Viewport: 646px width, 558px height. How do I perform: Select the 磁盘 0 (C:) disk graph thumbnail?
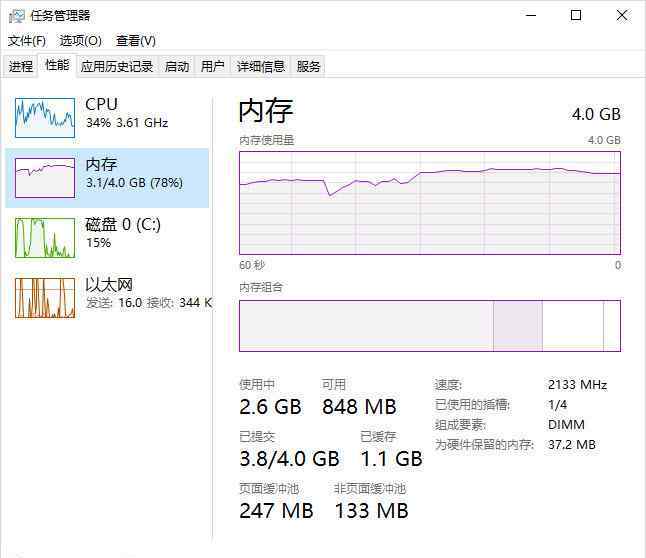coord(45,238)
